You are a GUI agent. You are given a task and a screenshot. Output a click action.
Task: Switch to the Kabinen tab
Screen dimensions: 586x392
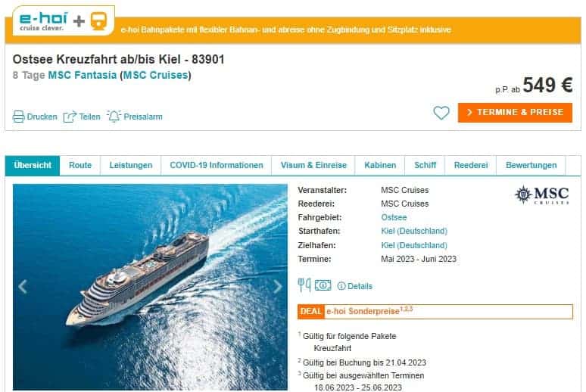point(380,166)
